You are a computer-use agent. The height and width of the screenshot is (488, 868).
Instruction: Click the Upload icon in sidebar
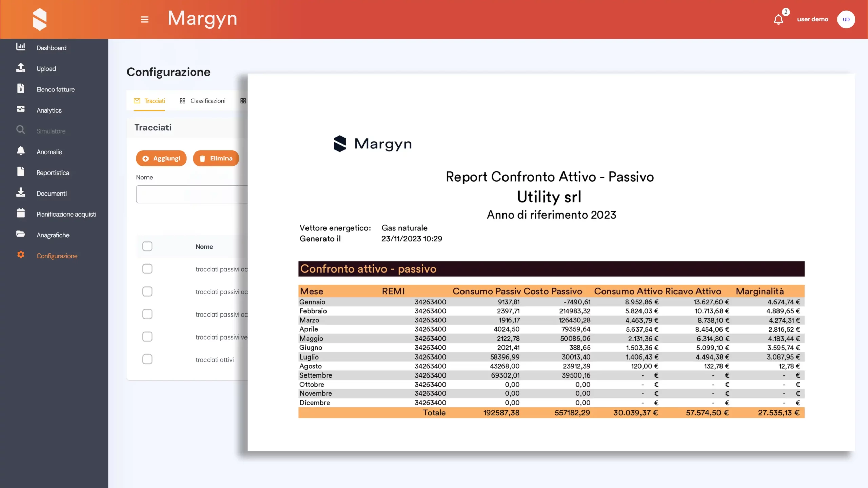(x=21, y=68)
